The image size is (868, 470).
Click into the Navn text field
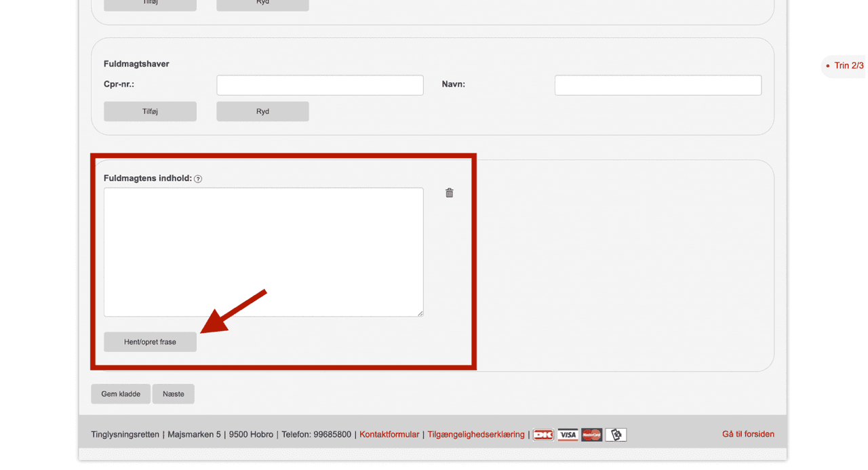point(657,85)
